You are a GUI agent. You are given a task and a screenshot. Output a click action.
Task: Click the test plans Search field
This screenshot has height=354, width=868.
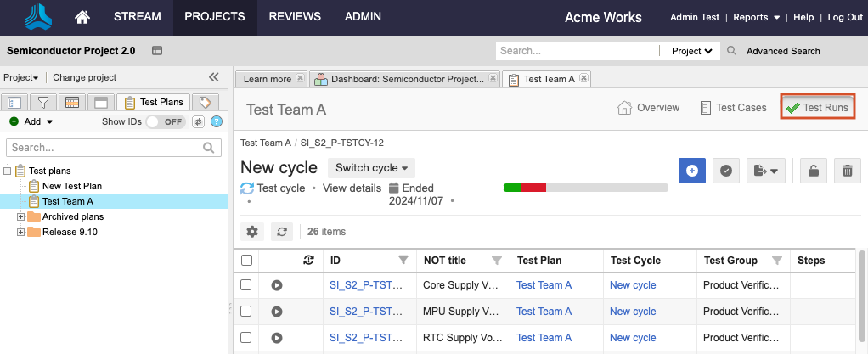[x=114, y=148]
